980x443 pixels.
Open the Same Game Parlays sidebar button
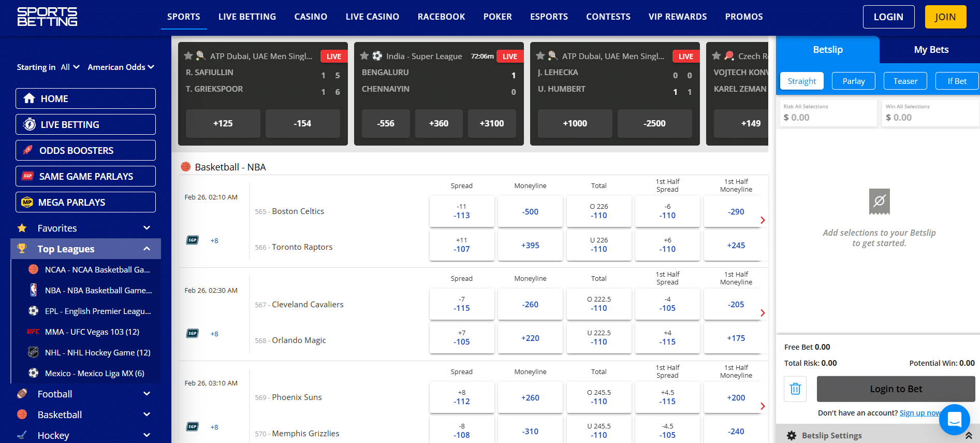[85, 176]
